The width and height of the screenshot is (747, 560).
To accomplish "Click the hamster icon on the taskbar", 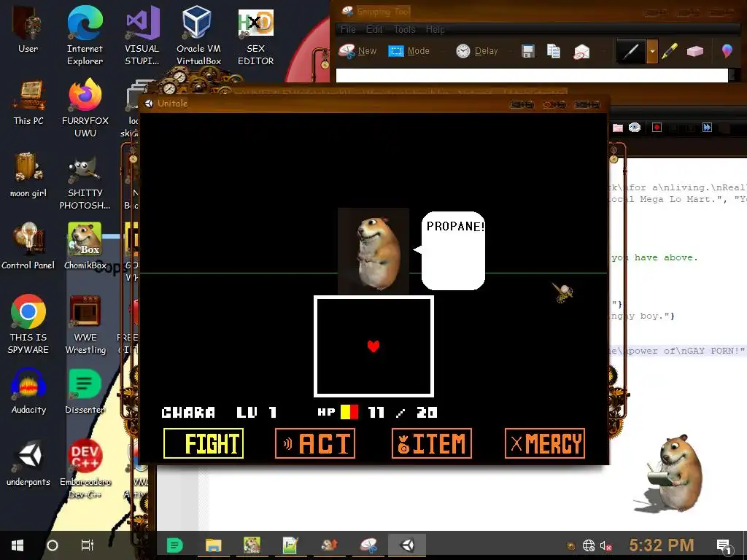I will click(x=329, y=545).
